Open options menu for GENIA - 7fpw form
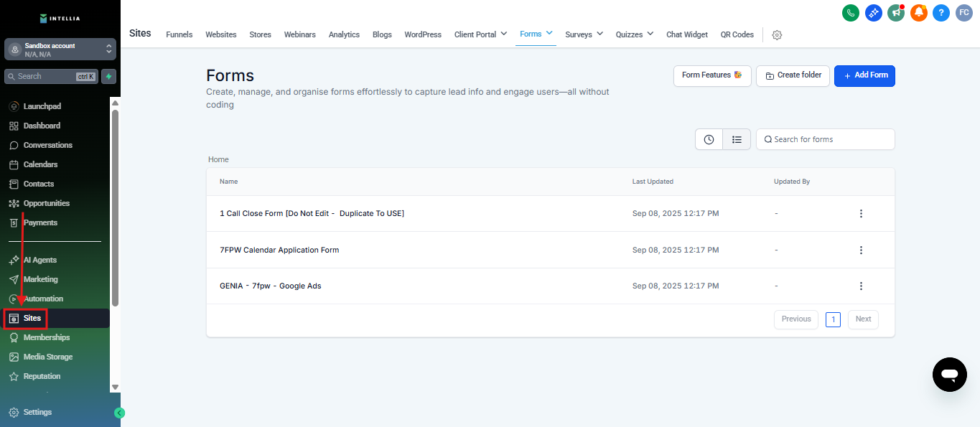 [861, 286]
